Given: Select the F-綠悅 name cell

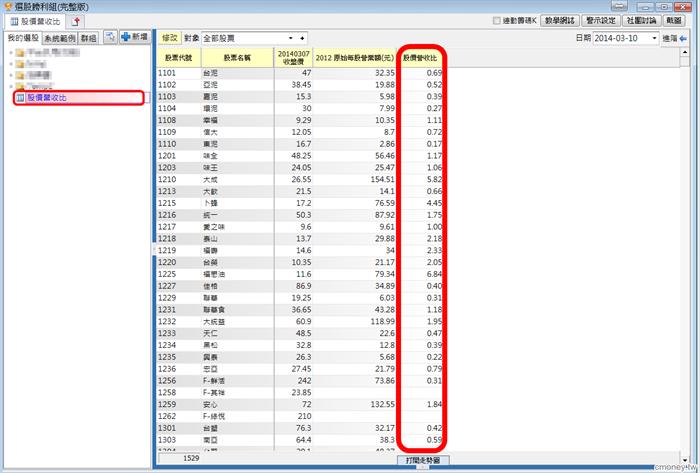Looking at the screenshot, I should [x=237, y=416].
